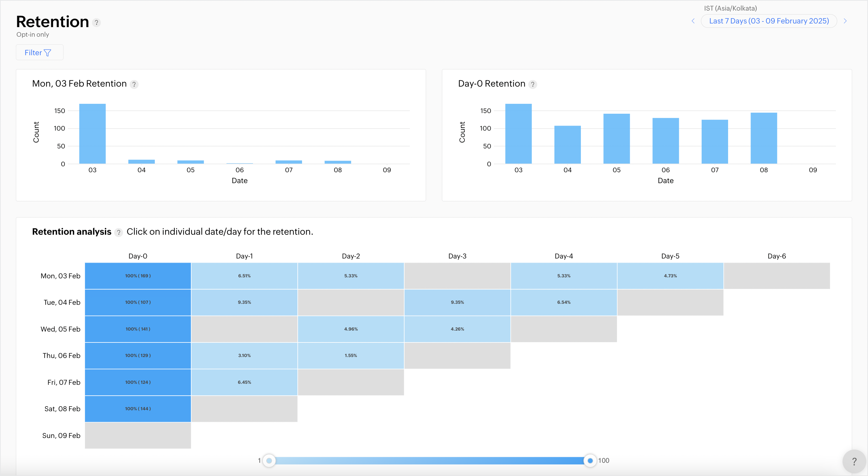Viewport: 868px width, 476px height.
Task: Select the Day-5 column header
Action: (x=670, y=256)
